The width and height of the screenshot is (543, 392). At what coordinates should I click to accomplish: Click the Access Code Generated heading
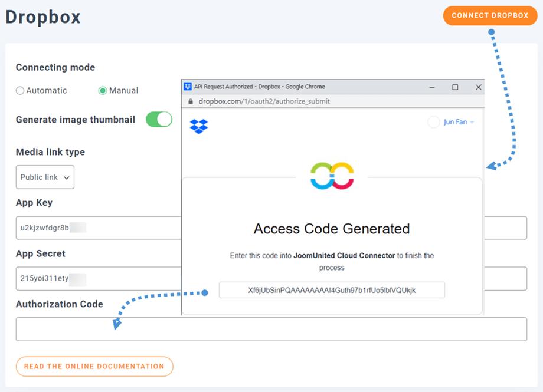(x=332, y=229)
